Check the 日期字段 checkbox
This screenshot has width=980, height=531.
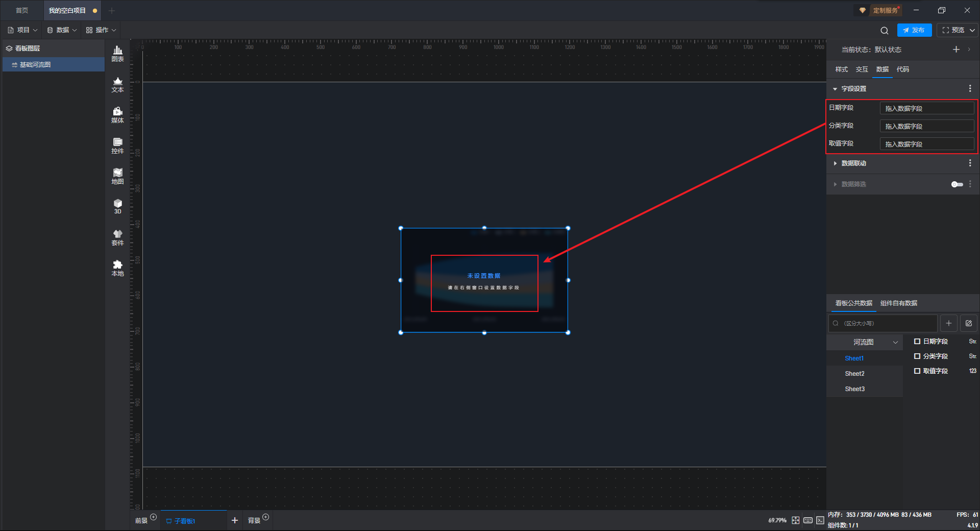(917, 341)
